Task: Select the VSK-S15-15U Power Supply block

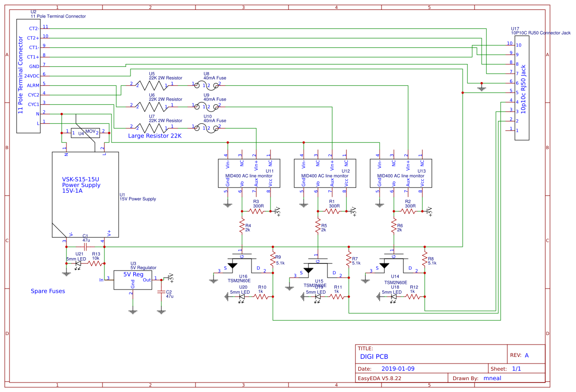Action: pos(84,195)
